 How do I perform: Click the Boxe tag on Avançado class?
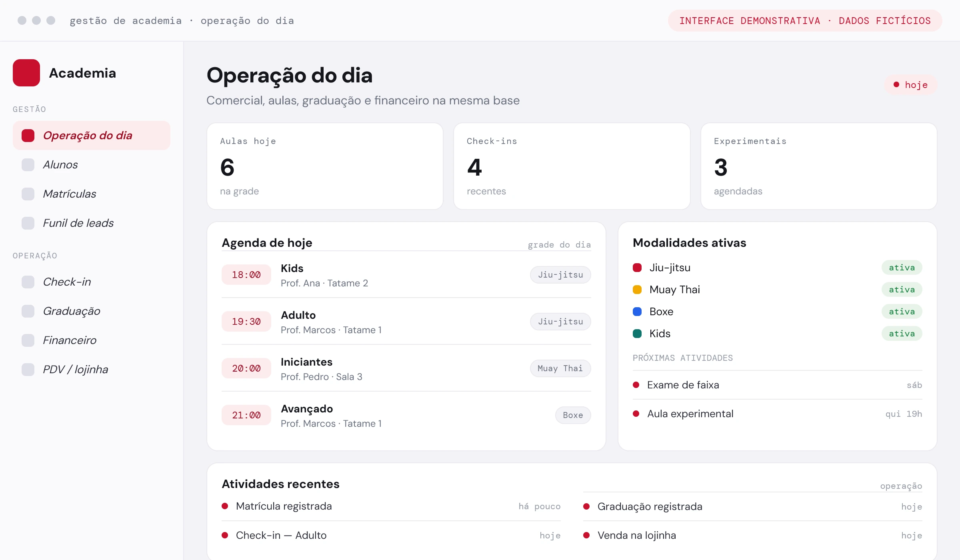tap(573, 415)
